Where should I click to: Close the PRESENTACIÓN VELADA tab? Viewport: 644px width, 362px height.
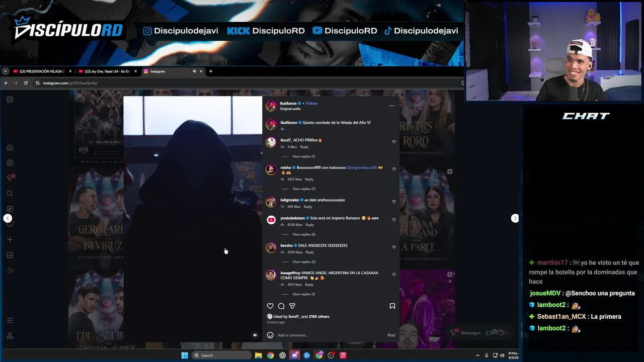(x=70, y=71)
